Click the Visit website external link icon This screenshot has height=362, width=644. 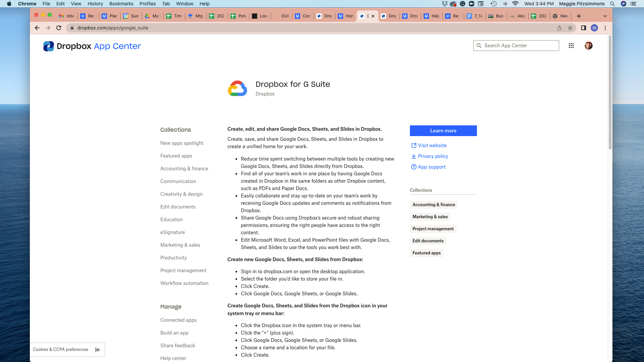(414, 145)
